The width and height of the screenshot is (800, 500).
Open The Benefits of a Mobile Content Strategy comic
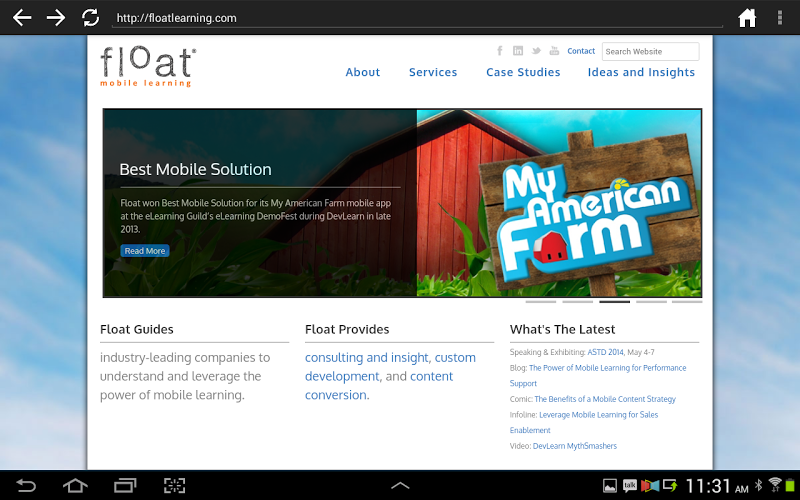point(605,399)
